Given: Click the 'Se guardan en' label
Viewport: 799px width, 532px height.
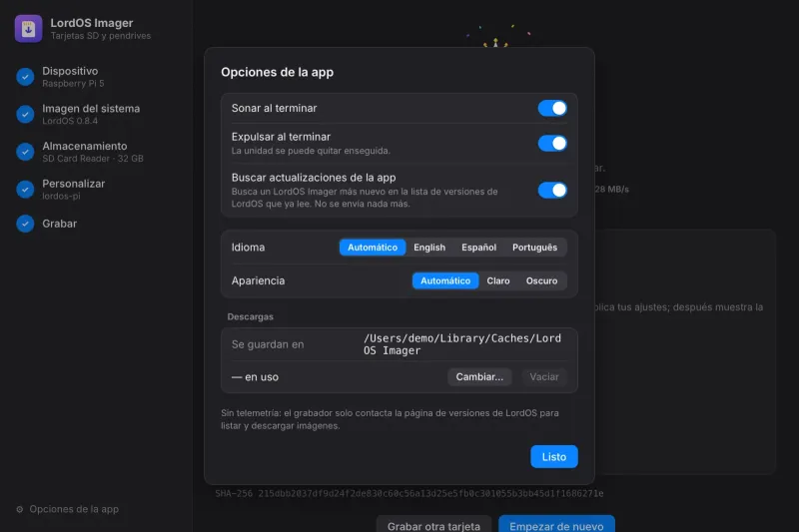Looking at the screenshot, I should pyautogui.click(x=268, y=344).
